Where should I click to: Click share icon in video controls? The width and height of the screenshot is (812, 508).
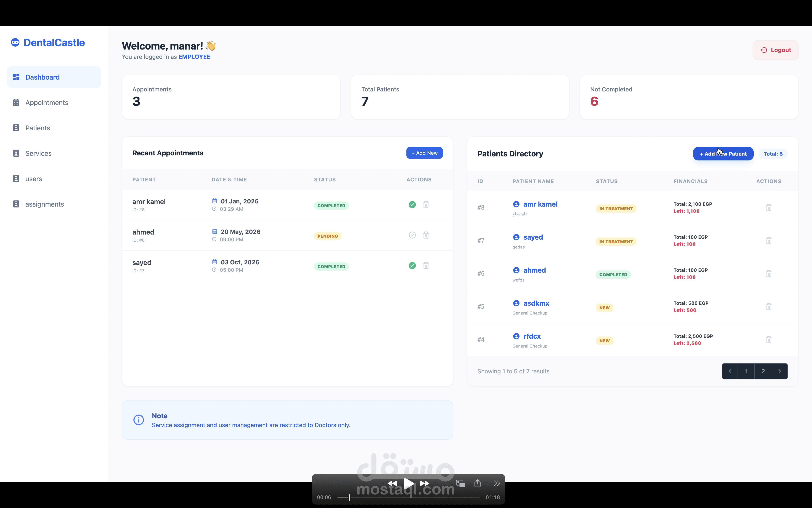(x=477, y=483)
